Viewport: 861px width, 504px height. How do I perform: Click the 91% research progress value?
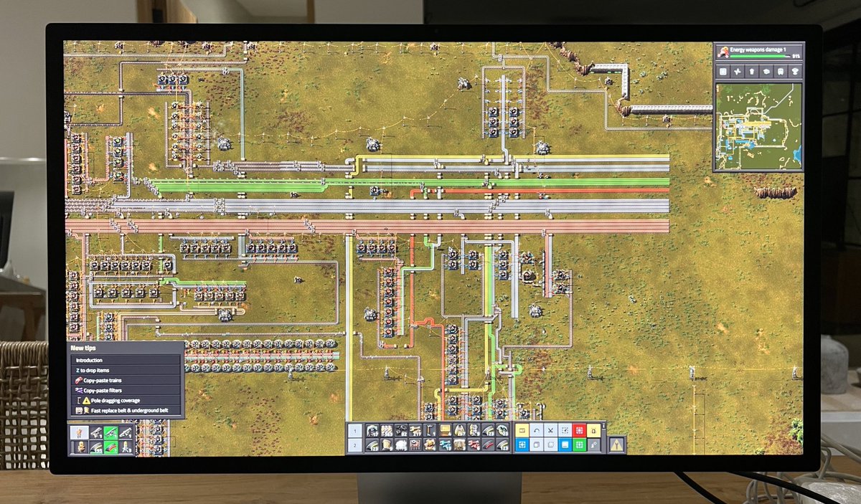coord(796,56)
